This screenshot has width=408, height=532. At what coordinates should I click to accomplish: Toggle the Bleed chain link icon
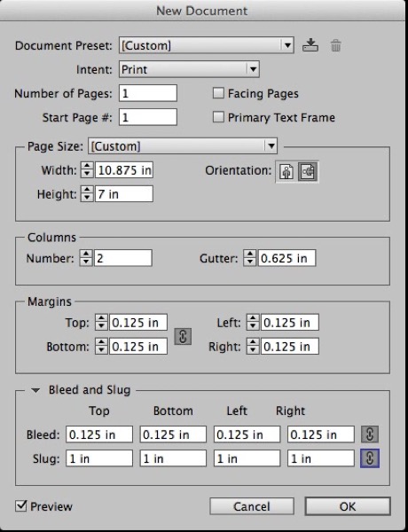click(x=369, y=434)
